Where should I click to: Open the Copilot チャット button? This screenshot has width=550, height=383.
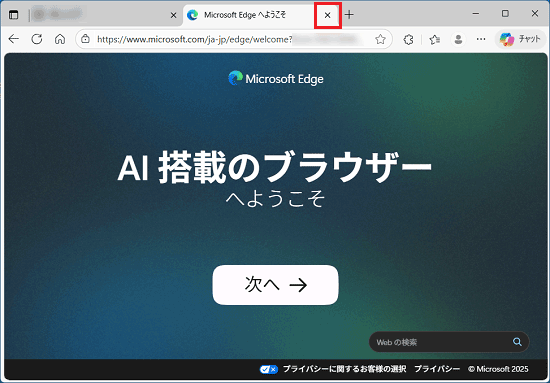pyautogui.click(x=521, y=39)
